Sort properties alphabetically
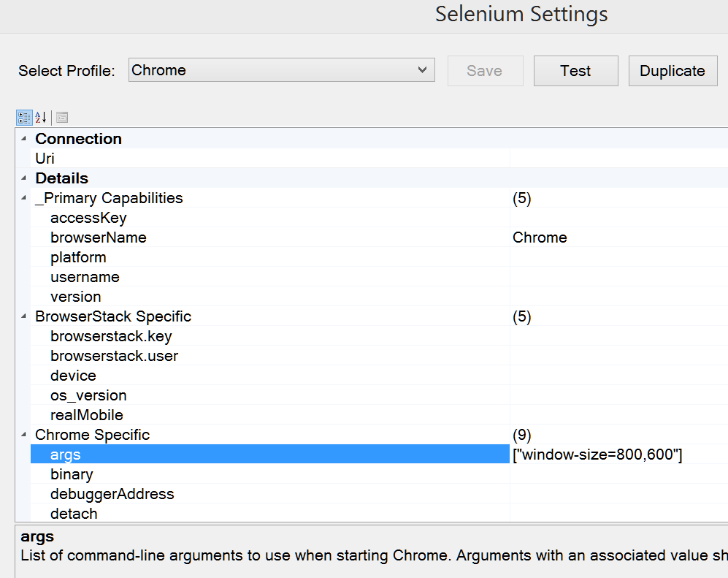Screen dimensions: 728x578 tap(41, 118)
